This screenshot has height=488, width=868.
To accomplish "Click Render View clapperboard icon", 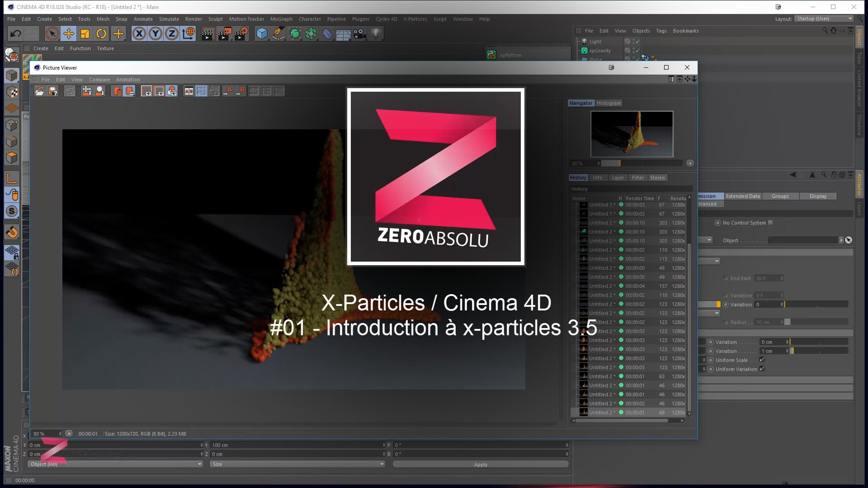I will tap(208, 34).
